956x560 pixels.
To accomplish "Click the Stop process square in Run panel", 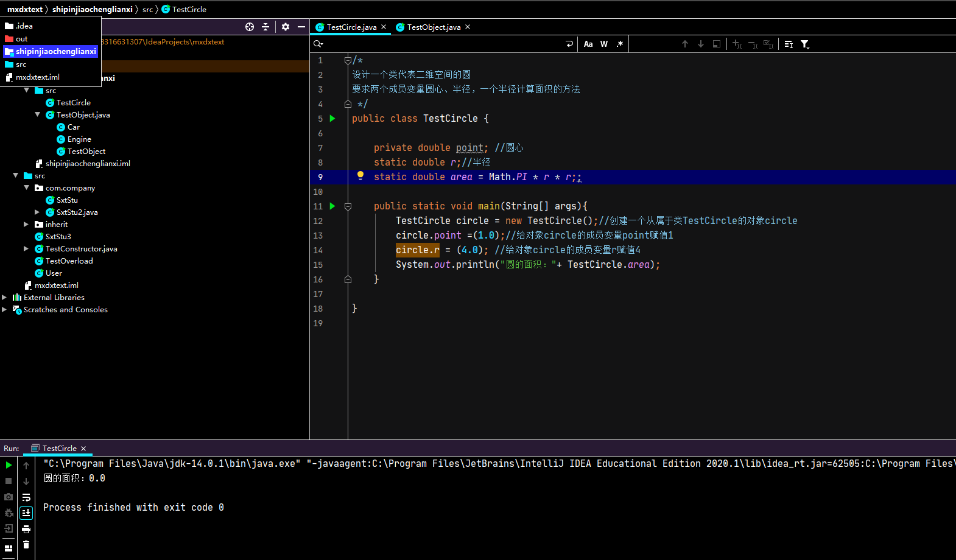I will [9, 481].
